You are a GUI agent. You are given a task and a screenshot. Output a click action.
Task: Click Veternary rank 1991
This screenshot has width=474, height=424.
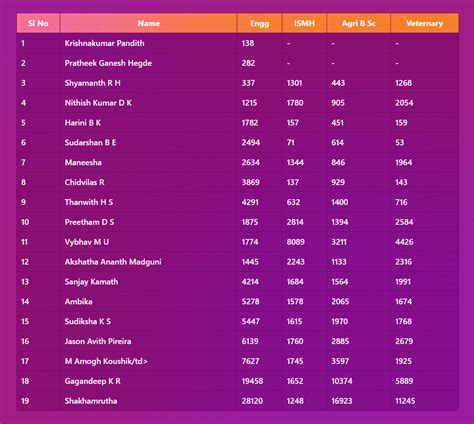403,282
